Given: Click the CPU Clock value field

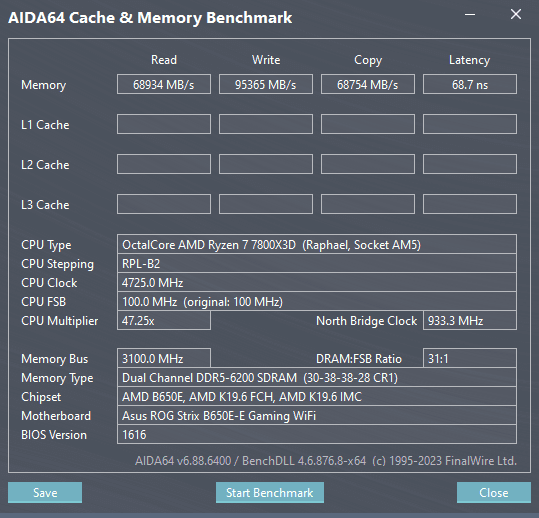Looking at the screenshot, I should (317, 283).
